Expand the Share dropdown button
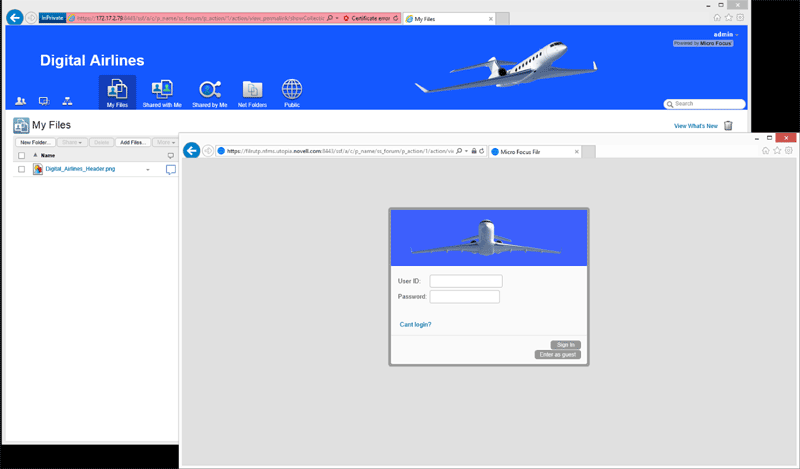 72,142
